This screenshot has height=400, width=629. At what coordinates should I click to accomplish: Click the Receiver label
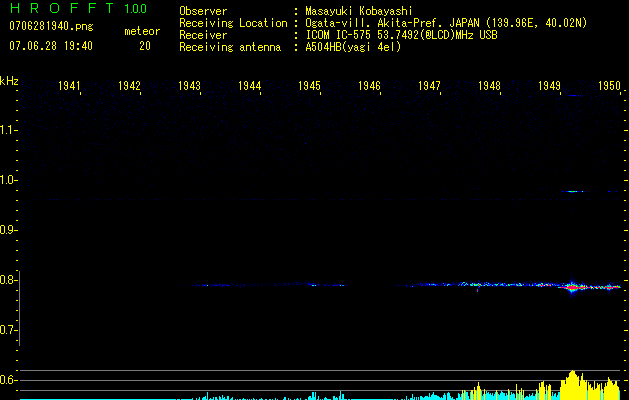pyautogui.click(x=203, y=35)
